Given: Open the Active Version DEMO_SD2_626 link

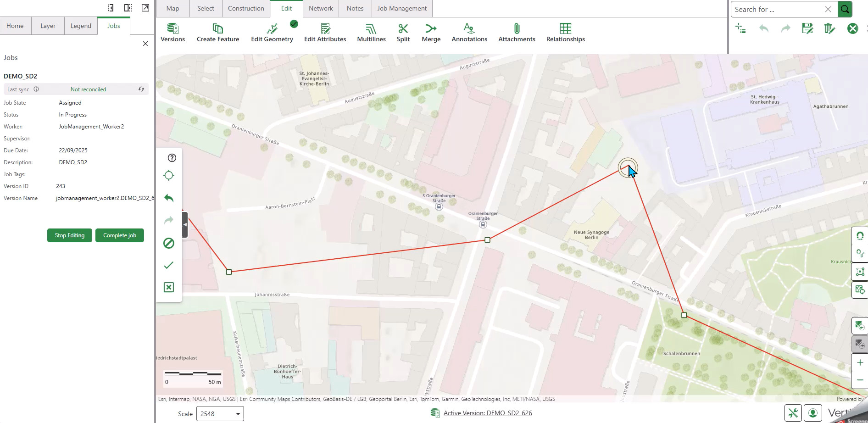Looking at the screenshot, I should pos(488,413).
